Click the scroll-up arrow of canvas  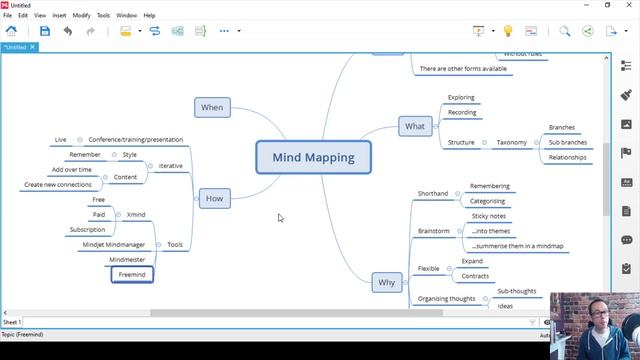pos(606,58)
